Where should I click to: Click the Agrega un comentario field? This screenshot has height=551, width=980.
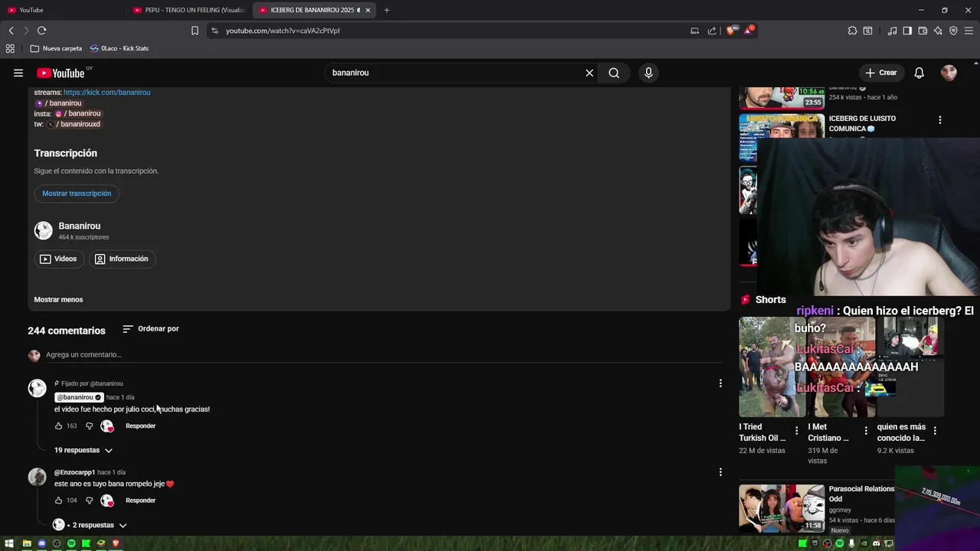coord(384,355)
